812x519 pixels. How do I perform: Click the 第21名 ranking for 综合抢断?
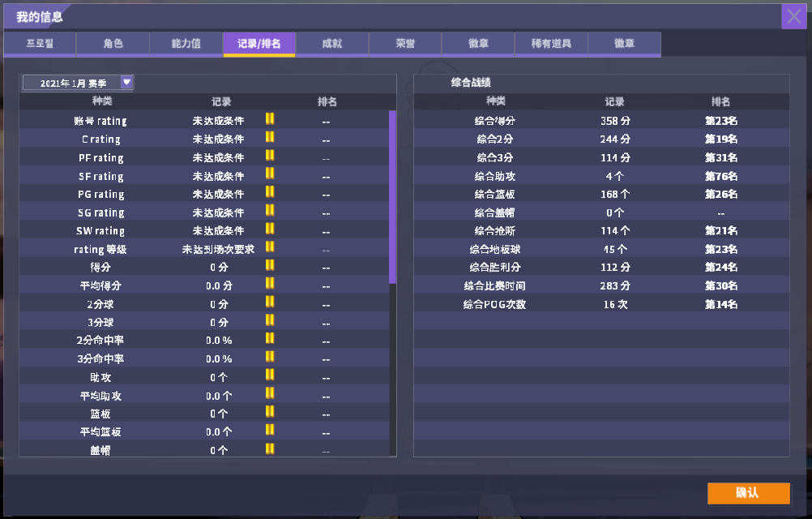tap(721, 230)
